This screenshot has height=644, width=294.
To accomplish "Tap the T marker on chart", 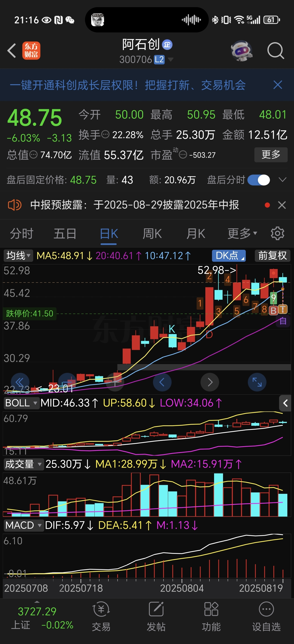I will coord(283,310).
